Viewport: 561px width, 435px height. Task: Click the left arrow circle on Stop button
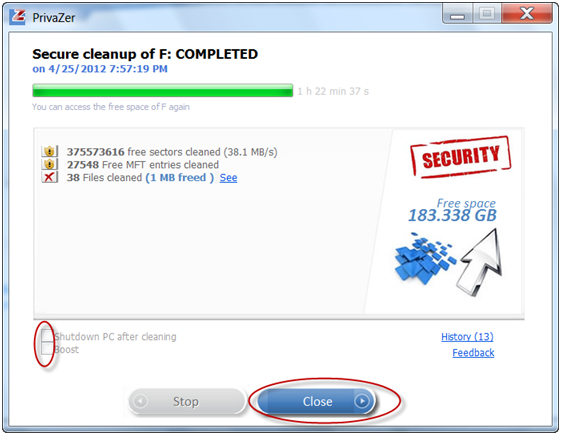pos(140,401)
